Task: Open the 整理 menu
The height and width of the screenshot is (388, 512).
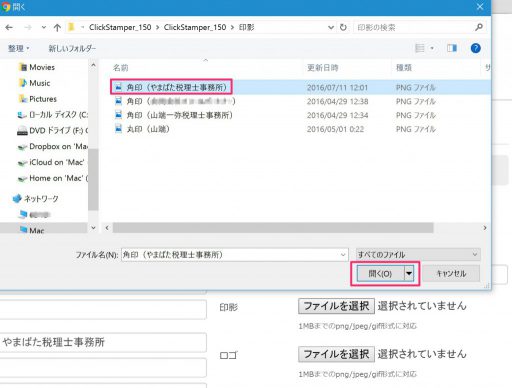Action: 19,48
